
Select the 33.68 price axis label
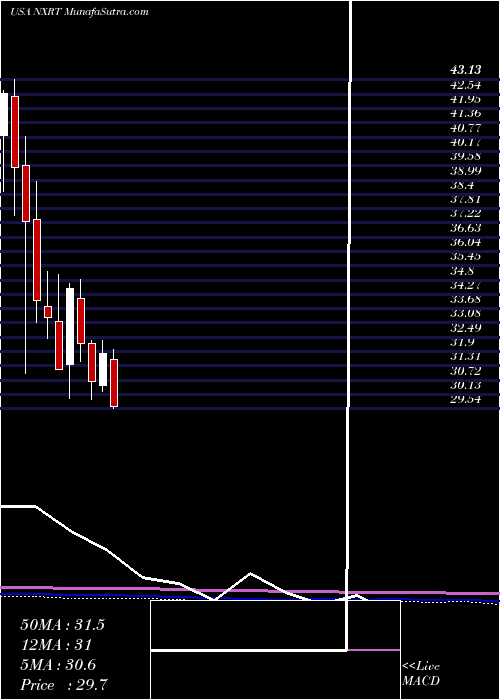click(466, 300)
